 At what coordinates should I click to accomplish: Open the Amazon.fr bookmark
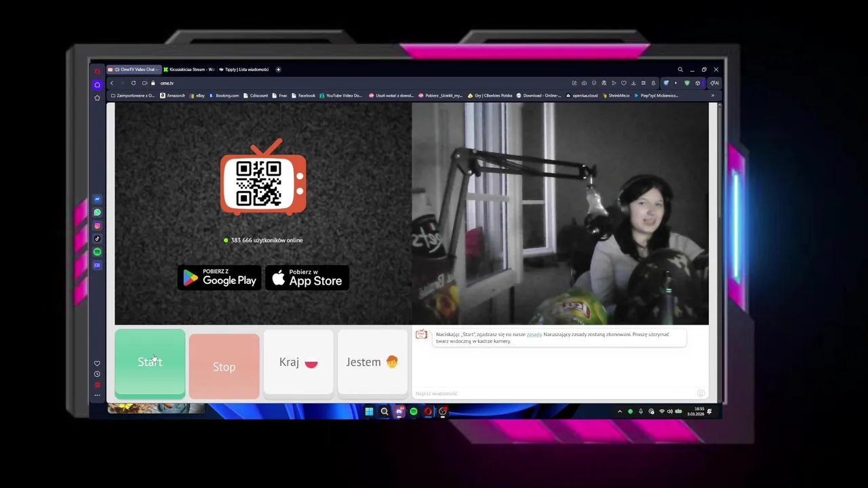coord(172,96)
